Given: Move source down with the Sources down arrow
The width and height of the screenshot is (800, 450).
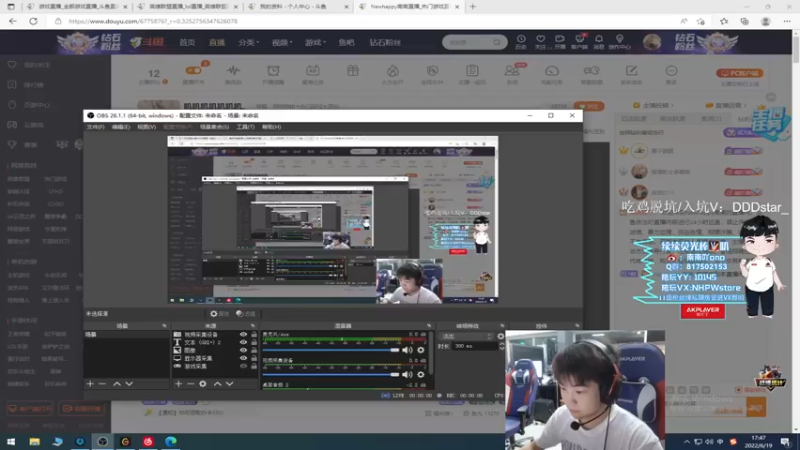Looking at the screenshot, I should click(230, 384).
